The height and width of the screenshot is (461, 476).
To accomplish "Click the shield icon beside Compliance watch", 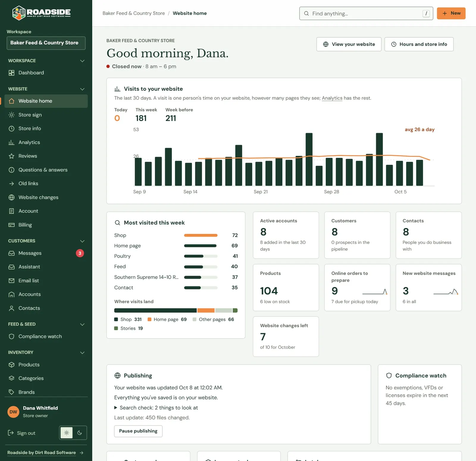I will click(12, 336).
